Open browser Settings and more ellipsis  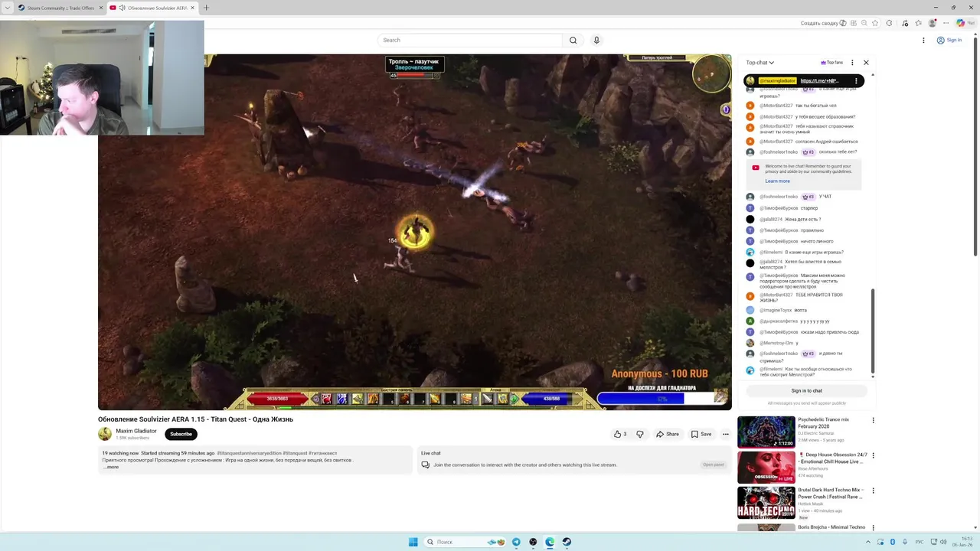click(946, 23)
